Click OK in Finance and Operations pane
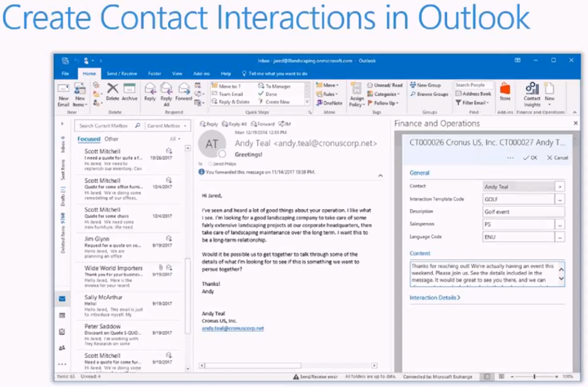Viewport: 588px width, 387px height. pyautogui.click(x=530, y=157)
